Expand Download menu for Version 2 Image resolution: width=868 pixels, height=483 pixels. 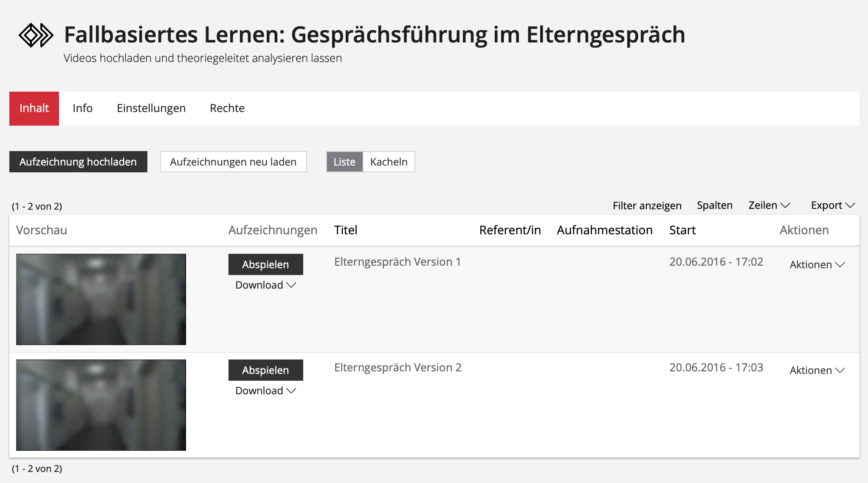(x=265, y=390)
